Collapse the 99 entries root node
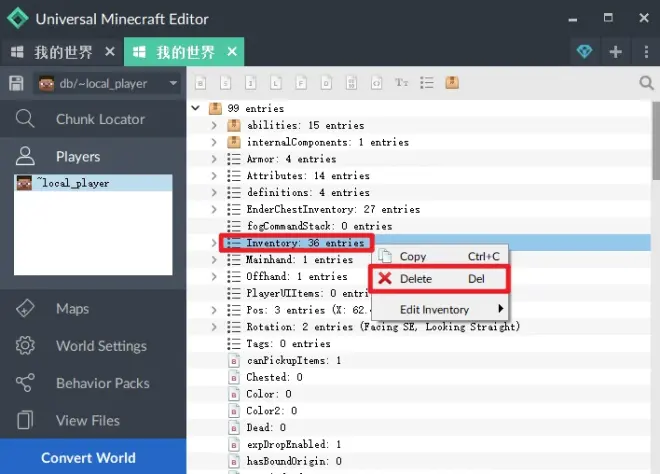This screenshot has height=474, width=660. 195,108
